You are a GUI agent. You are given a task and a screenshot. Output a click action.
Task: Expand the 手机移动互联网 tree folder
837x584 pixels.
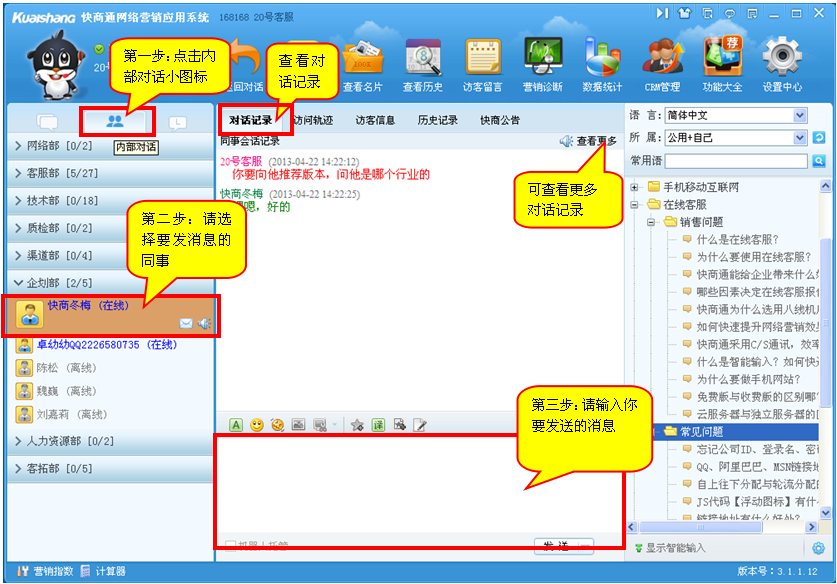635,187
